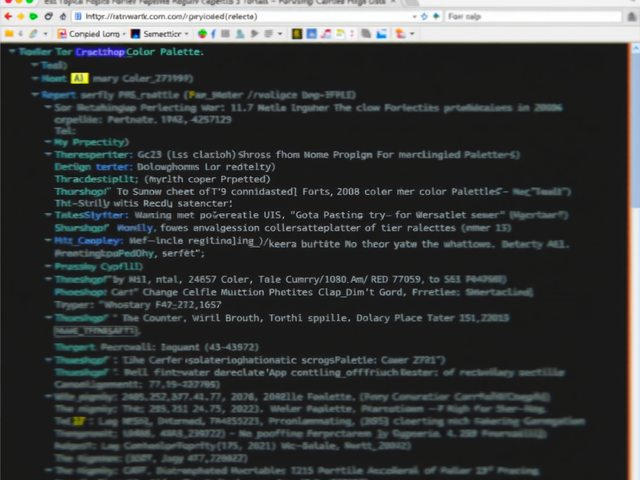Open the dropdown arrow next to pencil icon
Screen dimensions: 640x480
point(45,34)
